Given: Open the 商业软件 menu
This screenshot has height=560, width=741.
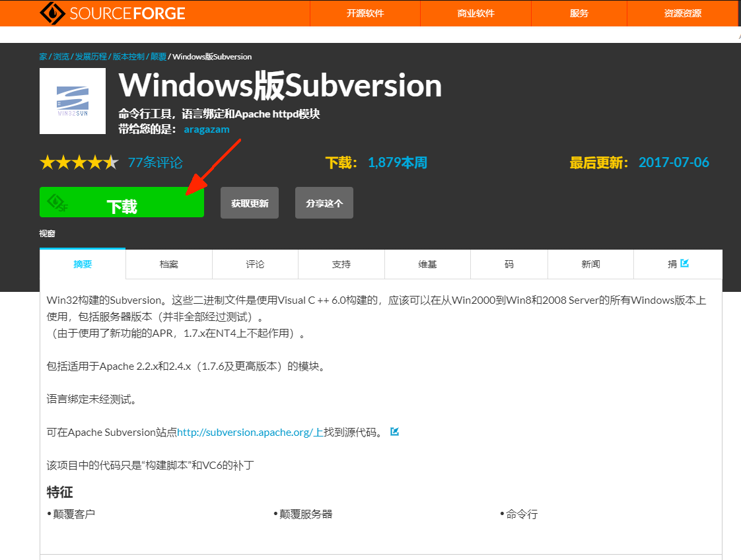Looking at the screenshot, I should pos(476,13).
